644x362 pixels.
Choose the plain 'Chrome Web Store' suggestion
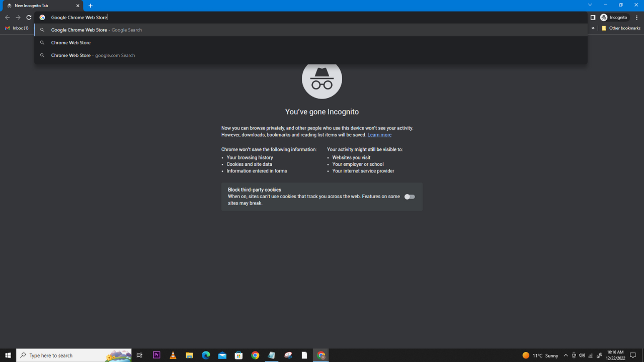[x=311, y=43]
